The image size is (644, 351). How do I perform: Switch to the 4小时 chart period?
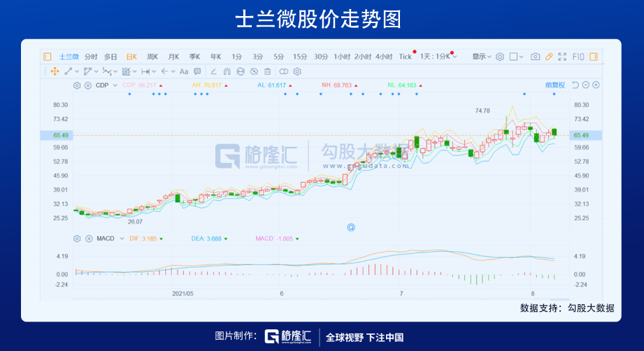coord(384,57)
